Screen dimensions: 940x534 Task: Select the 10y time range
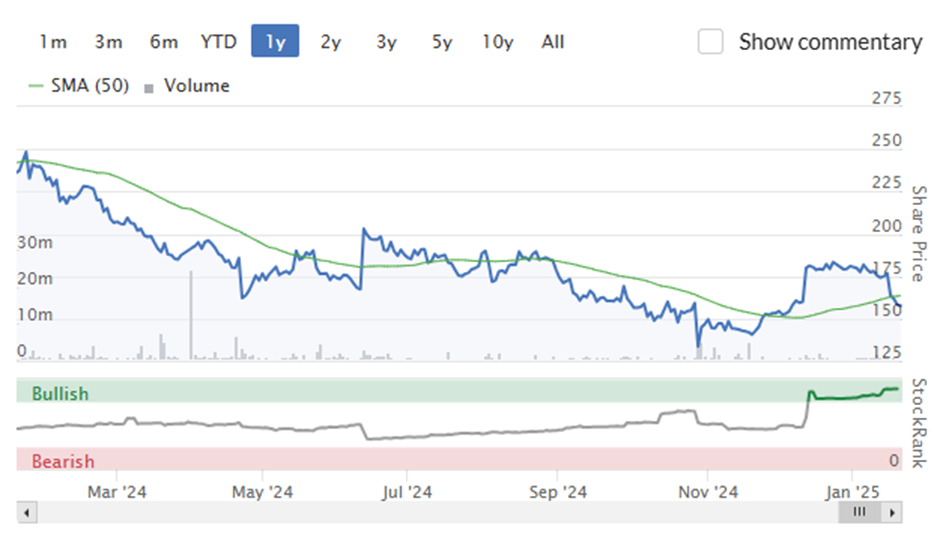498,41
